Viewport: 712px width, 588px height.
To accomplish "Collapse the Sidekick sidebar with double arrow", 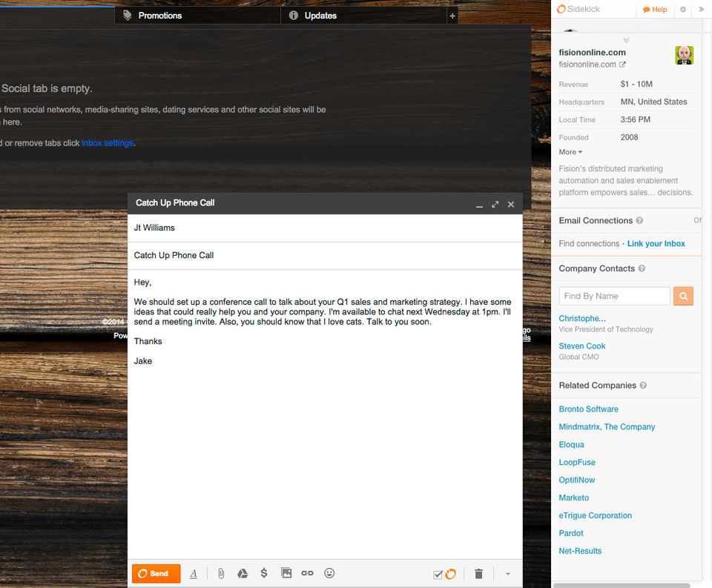I will click(701, 9).
